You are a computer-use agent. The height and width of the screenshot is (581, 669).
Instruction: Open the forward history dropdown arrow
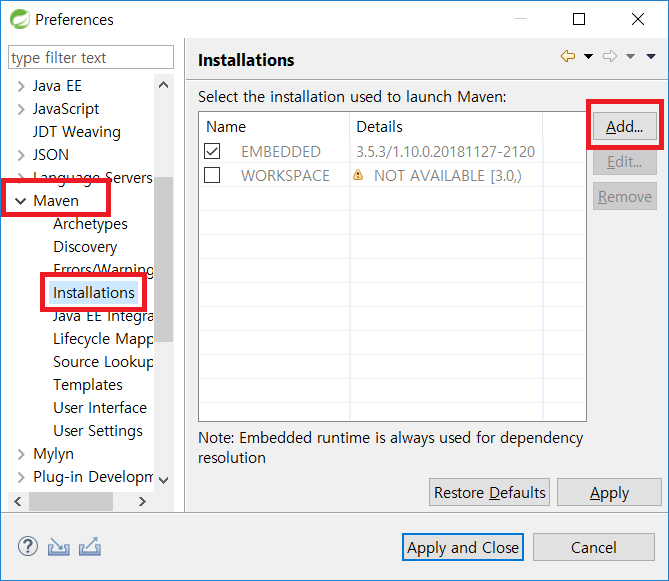click(630, 56)
